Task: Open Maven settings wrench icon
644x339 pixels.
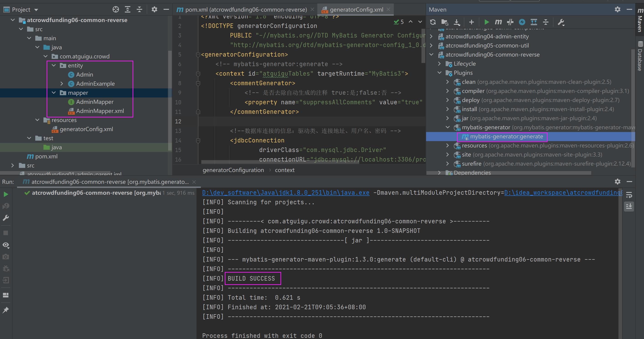Action: [561, 22]
